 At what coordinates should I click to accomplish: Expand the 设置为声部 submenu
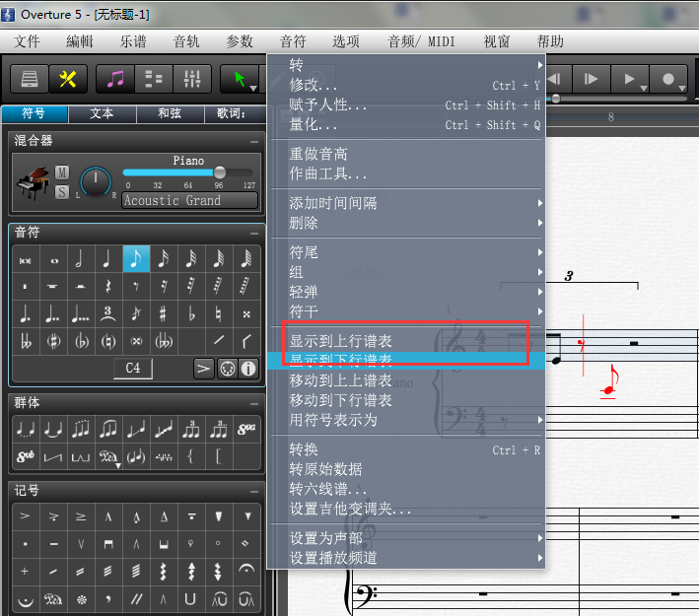[x=406, y=538]
